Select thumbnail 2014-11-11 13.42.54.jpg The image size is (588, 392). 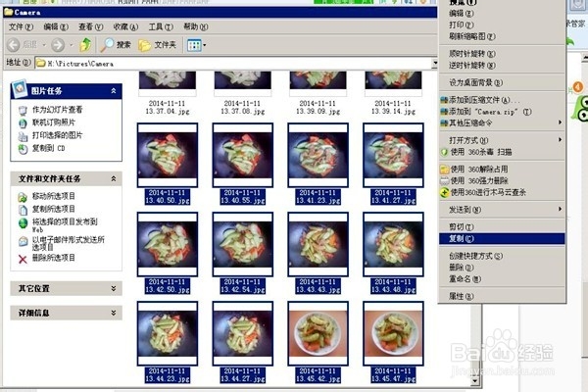[x=243, y=244]
